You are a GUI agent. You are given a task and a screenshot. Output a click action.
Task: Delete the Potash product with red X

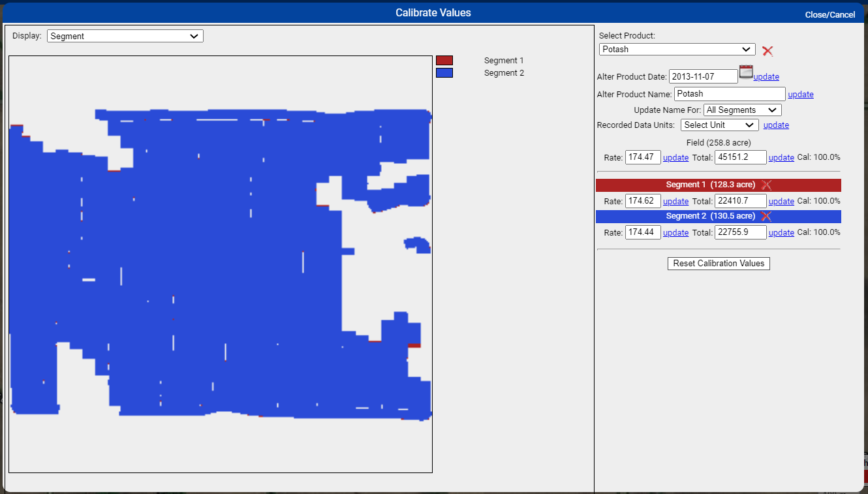pyautogui.click(x=767, y=51)
